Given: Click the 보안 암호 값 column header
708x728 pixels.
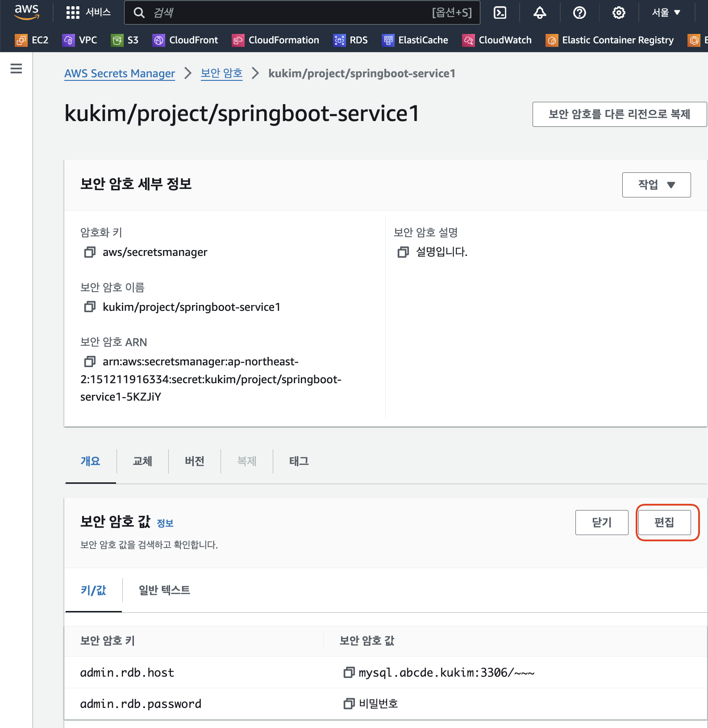Looking at the screenshot, I should click(x=367, y=640).
